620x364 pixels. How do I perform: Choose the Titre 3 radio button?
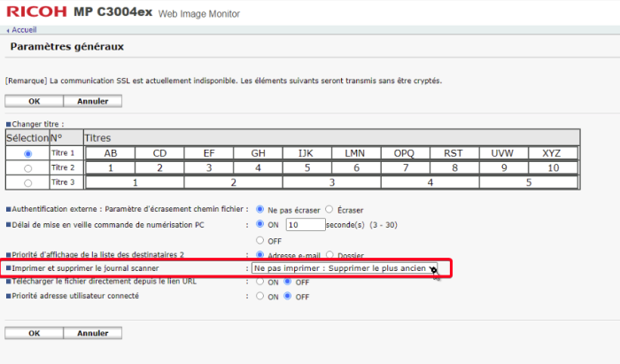27,182
